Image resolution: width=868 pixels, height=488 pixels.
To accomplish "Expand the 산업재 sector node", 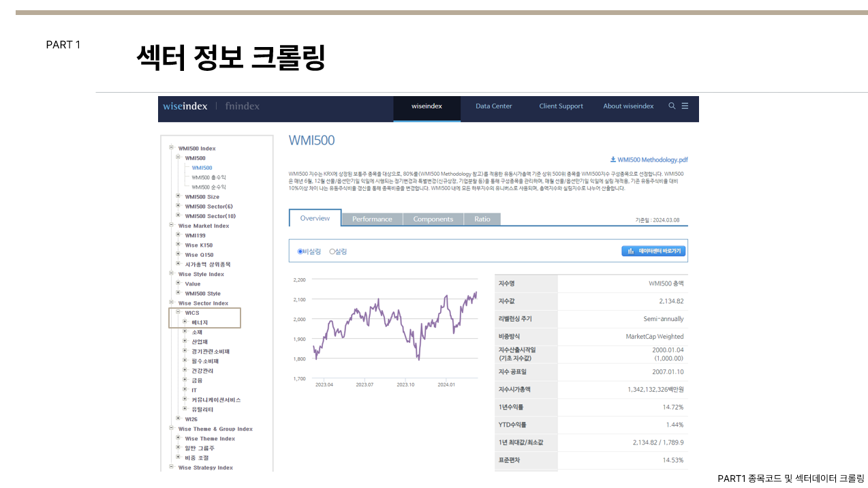I will pyautogui.click(x=185, y=341).
